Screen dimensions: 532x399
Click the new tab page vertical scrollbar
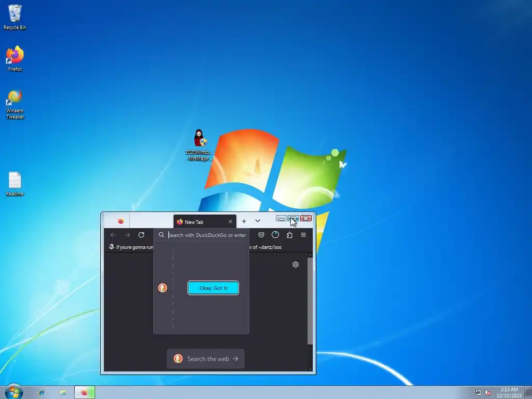[x=310, y=301]
